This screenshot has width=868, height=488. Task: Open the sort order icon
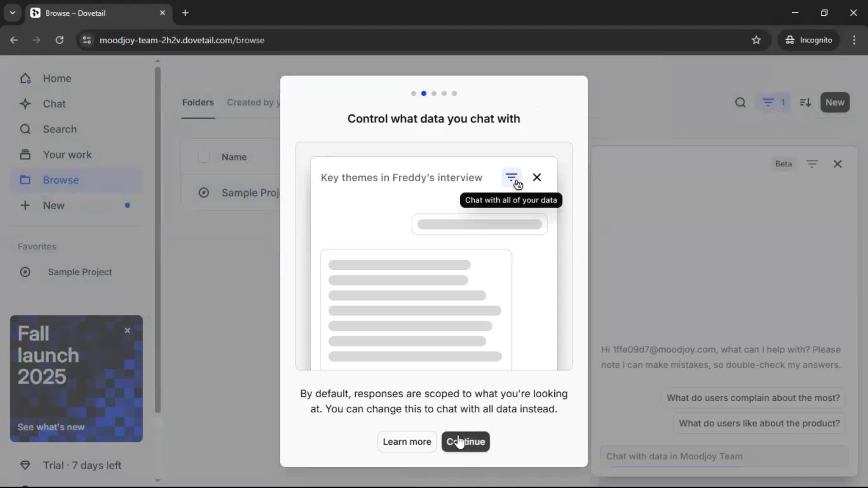pos(805,103)
